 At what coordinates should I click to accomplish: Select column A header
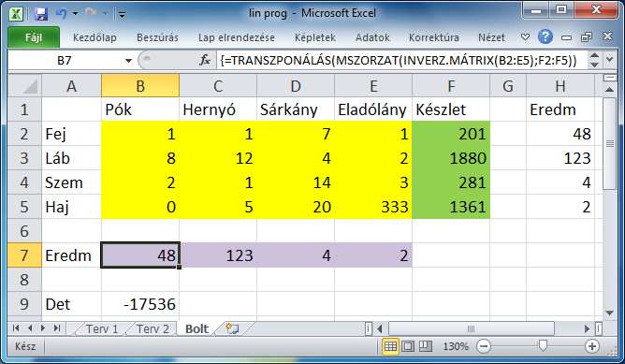tap(71, 86)
